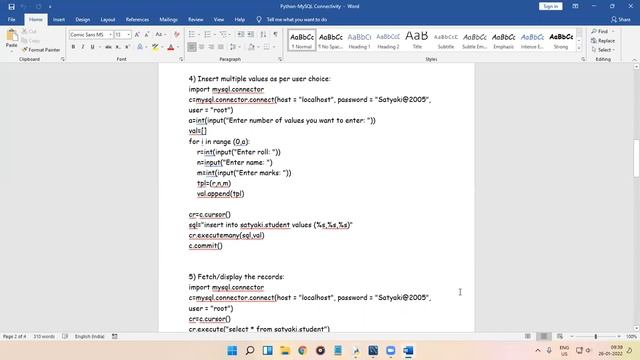640x360 pixels.
Task: Switch to Web Layout view
Action: point(560,336)
